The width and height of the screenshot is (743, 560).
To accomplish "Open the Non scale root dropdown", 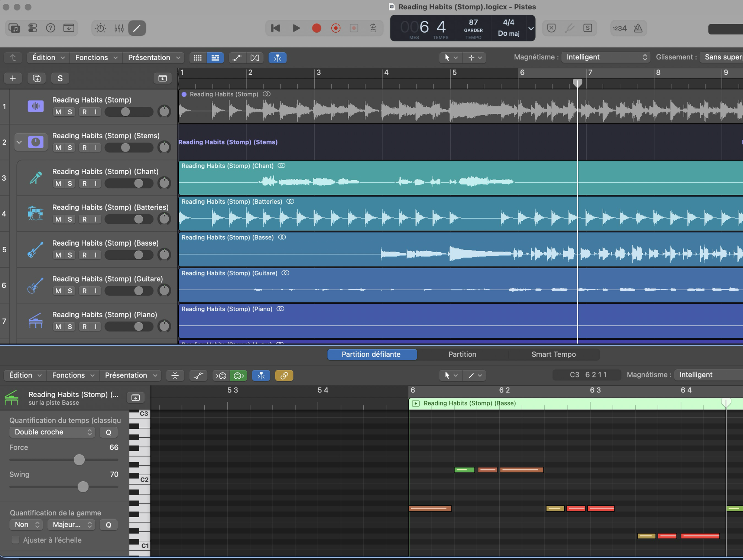I will click(x=26, y=525).
